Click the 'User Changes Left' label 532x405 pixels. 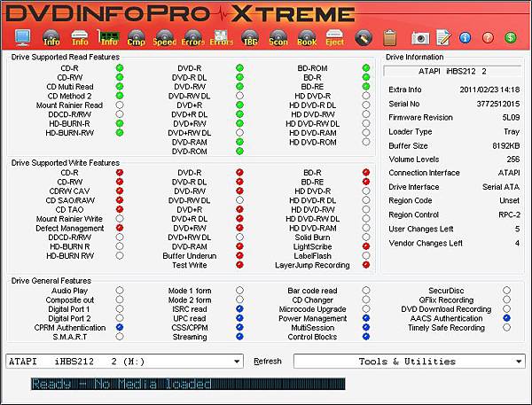pyautogui.click(x=420, y=229)
